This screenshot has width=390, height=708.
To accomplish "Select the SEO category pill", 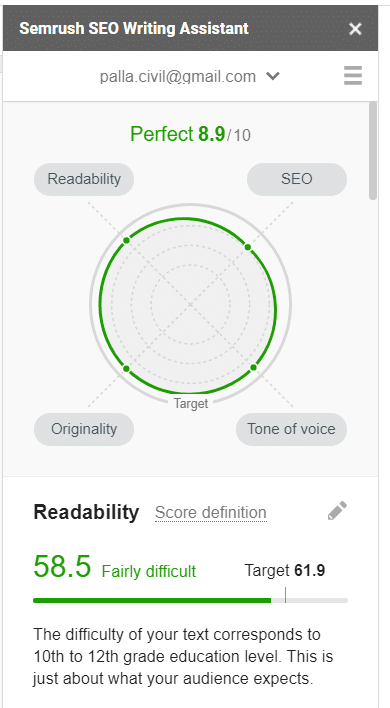I will [297, 179].
